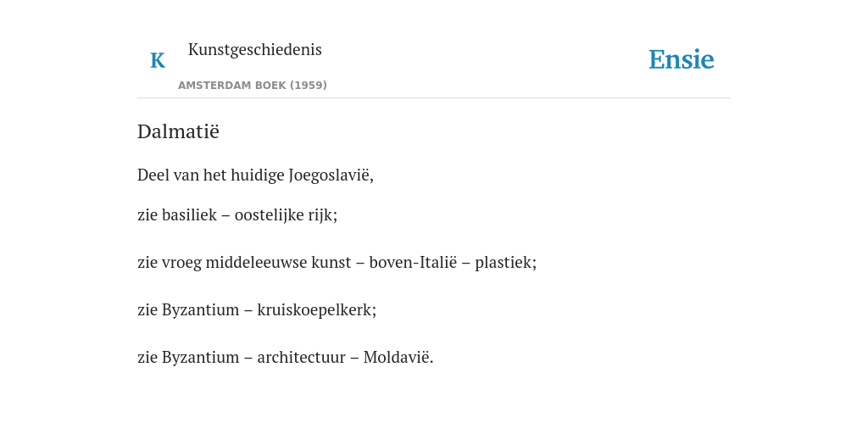Click the boven-Italië term
The height and width of the screenshot is (434, 868).
pos(413,263)
